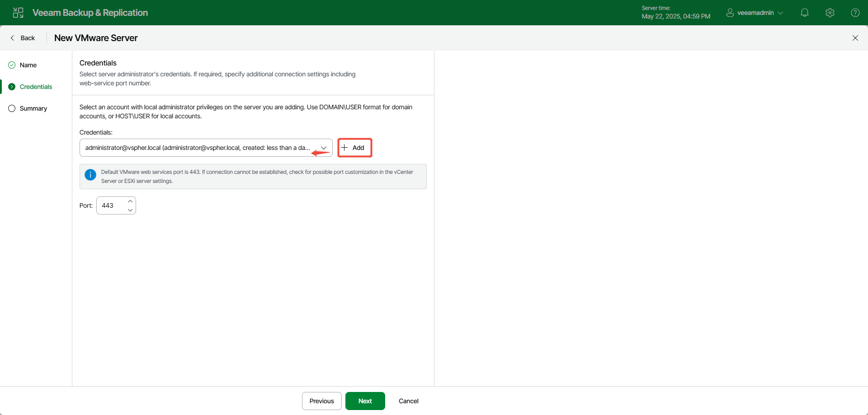This screenshot has height=415, width=868.
Task: Click the blue info icon
Action: click(90, 175)
